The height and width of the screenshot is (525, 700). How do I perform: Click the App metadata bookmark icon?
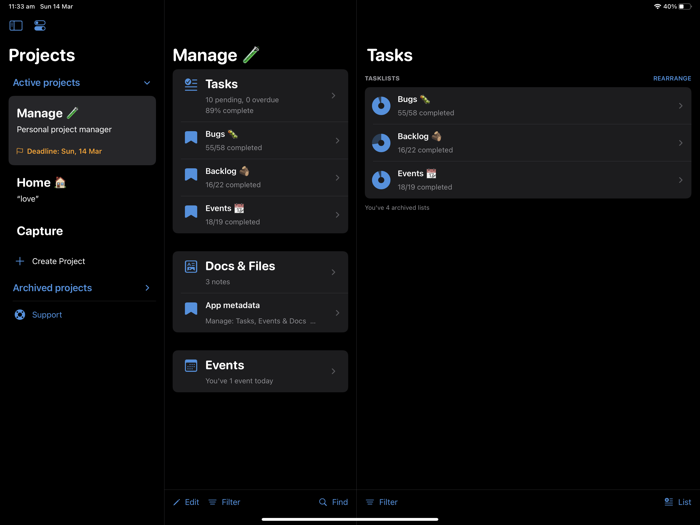(191, 308)
